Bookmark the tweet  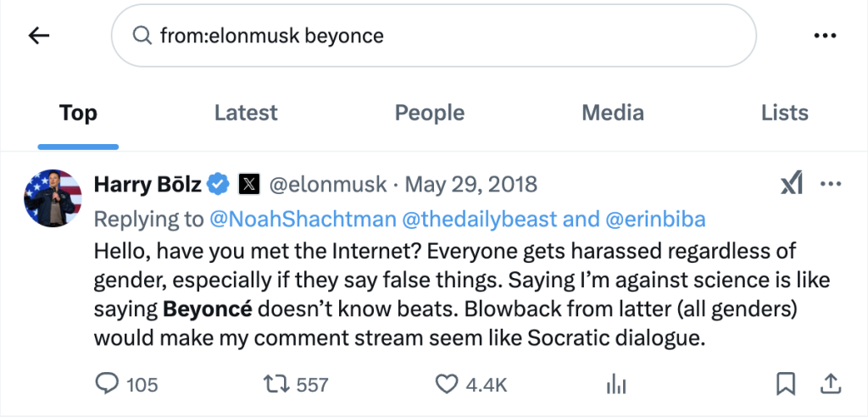pos(787,384)
